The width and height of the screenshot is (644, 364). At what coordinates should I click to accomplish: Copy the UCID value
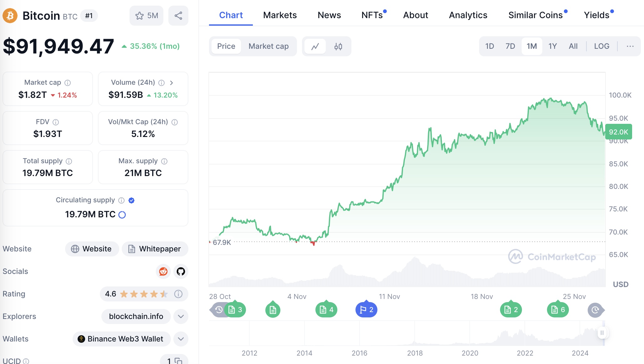pos(178,361)
